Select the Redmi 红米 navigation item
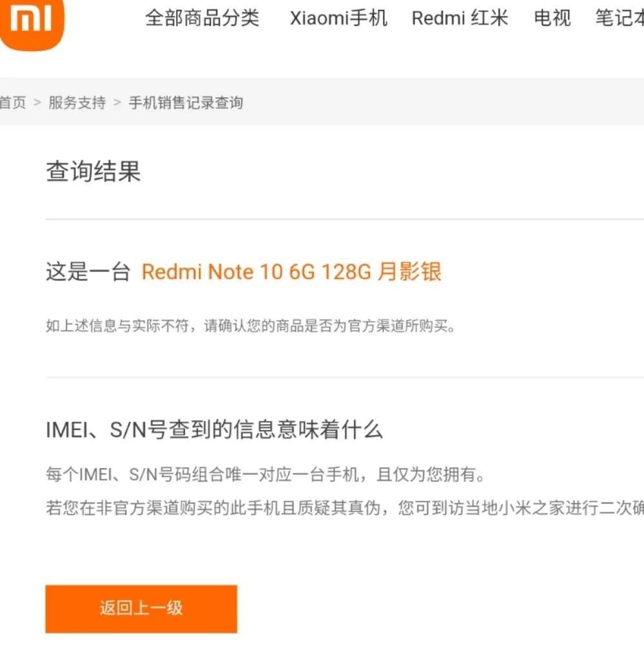Image resolution: width=644 pixels, height=669 pixels. pyautogui.click(x=460, y=18)
